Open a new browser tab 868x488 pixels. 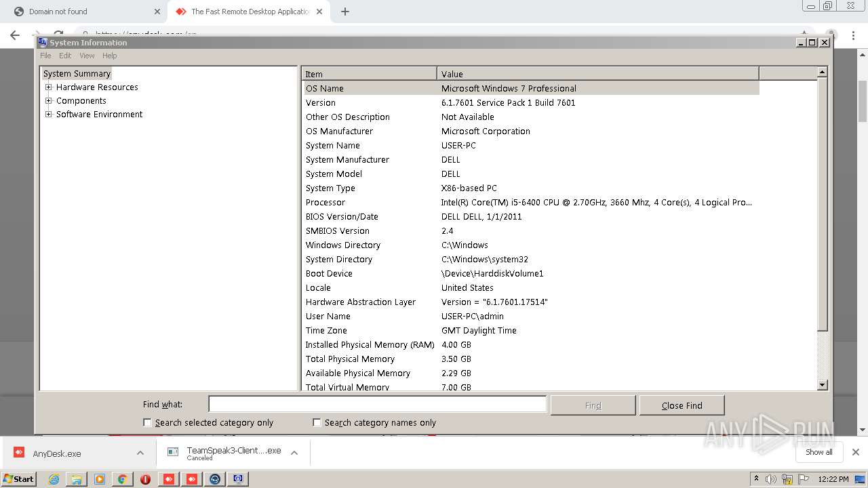point(344,12)
